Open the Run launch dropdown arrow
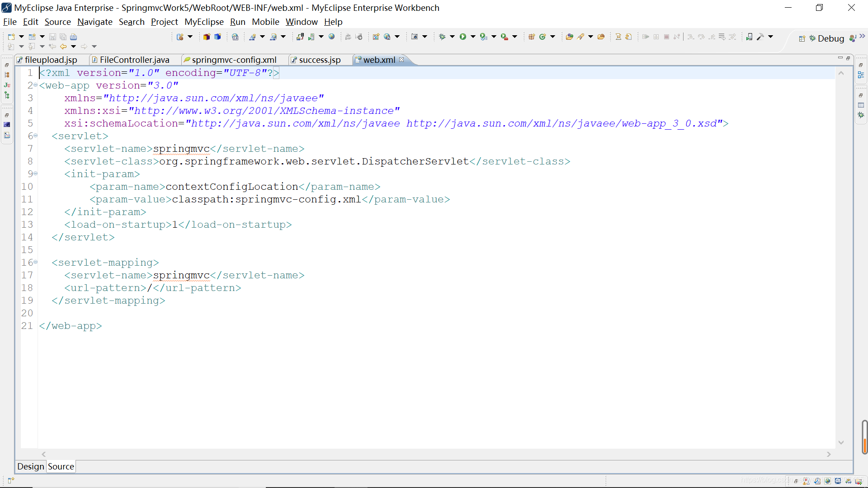The height and width of the screenshot is (488, 868). (x=473, y=37)
